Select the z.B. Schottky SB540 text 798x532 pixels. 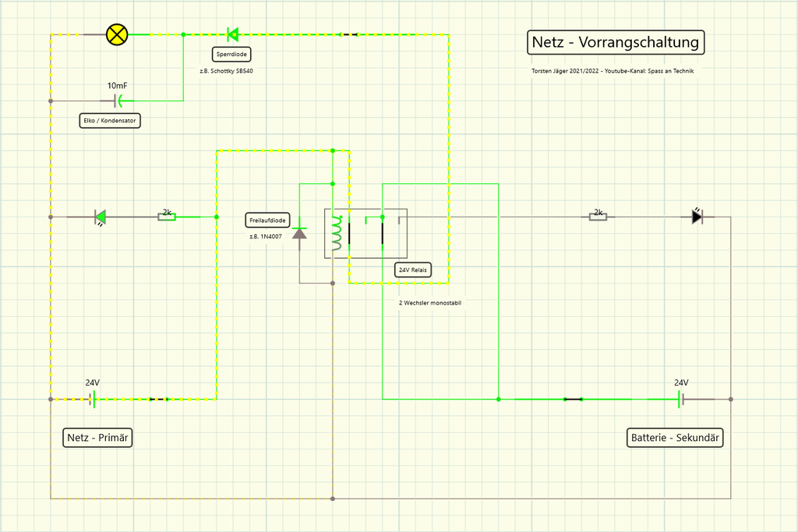[227, 71]
